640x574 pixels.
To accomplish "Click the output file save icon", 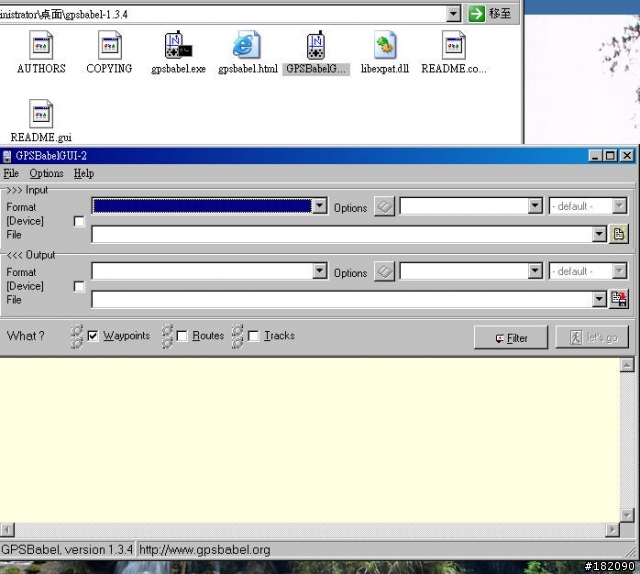I will 619,299.
